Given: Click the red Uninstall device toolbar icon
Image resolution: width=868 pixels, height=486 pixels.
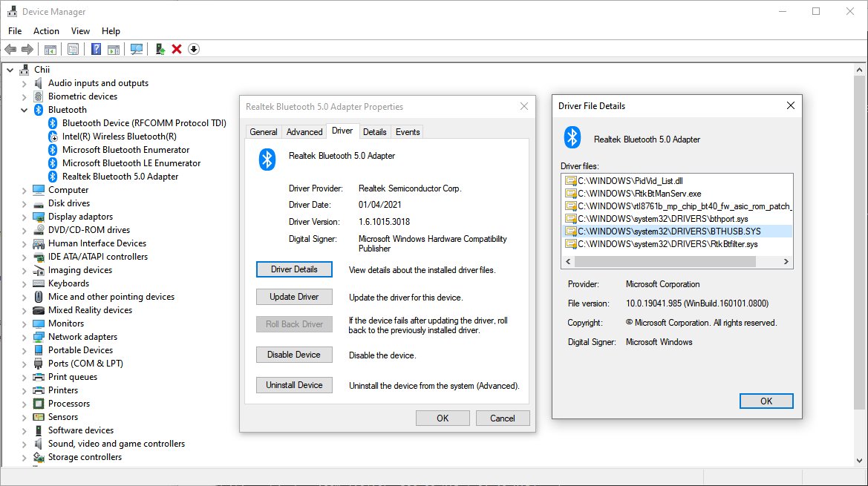Looking at the screenshot, I should (x=176, y=49).
